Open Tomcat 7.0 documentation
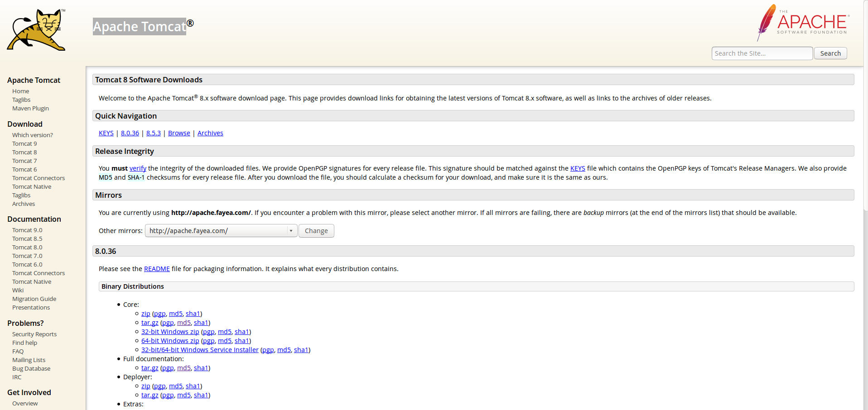 pyautogui.click(x=27, y=256)
